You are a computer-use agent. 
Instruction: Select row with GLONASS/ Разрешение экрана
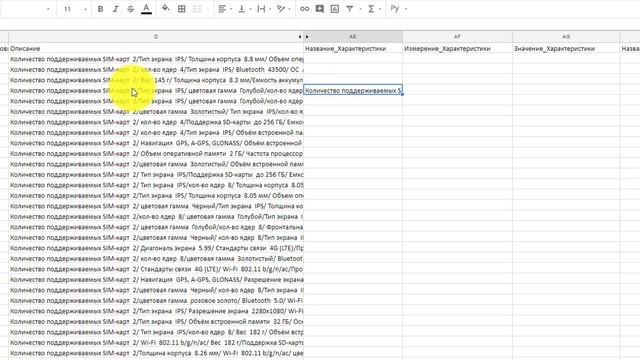[156, 280]
